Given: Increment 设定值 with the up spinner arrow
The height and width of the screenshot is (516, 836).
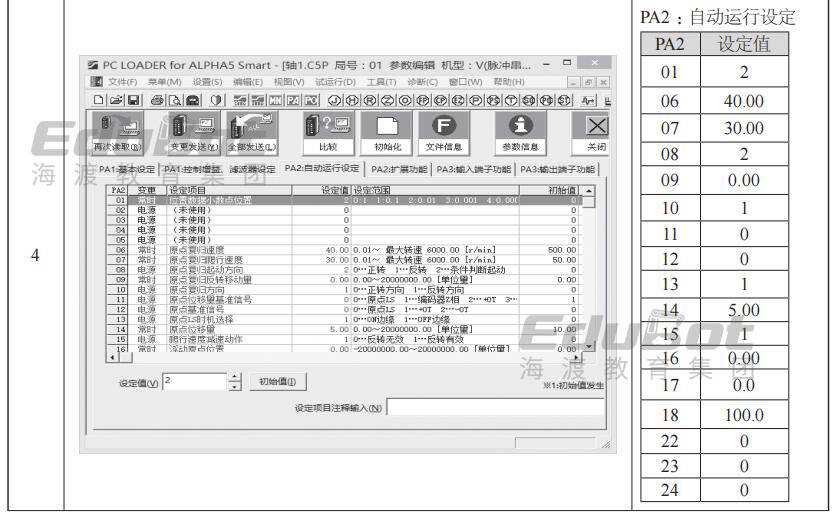Looking at the screenshot, I should point(235,377).
